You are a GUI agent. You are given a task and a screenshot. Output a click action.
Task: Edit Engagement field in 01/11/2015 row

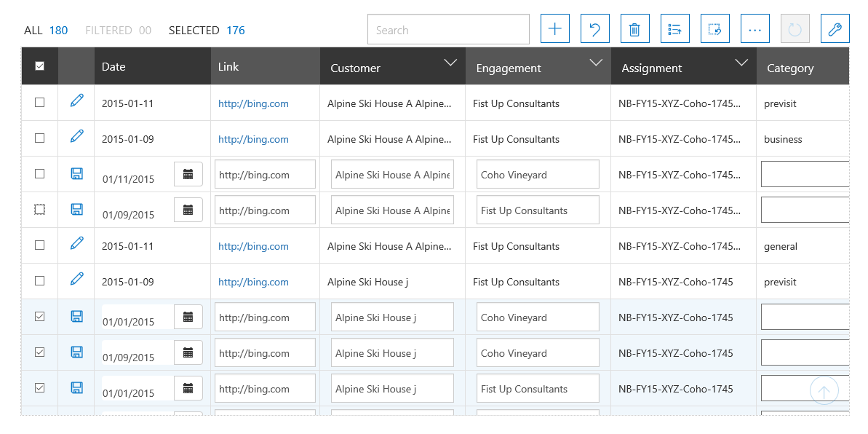pos(538,175)
